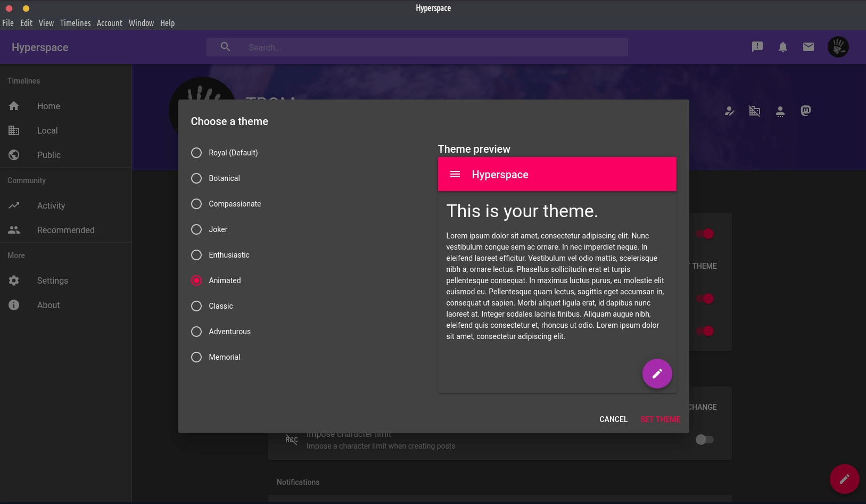Click the purple pencil button in preview

[x=657, y=374]
